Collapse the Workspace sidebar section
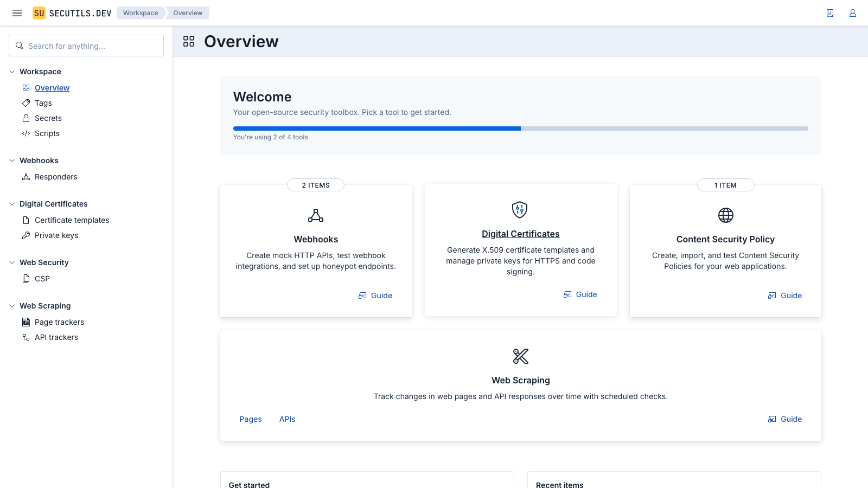 pyautogui.click(x=11, y=71)
